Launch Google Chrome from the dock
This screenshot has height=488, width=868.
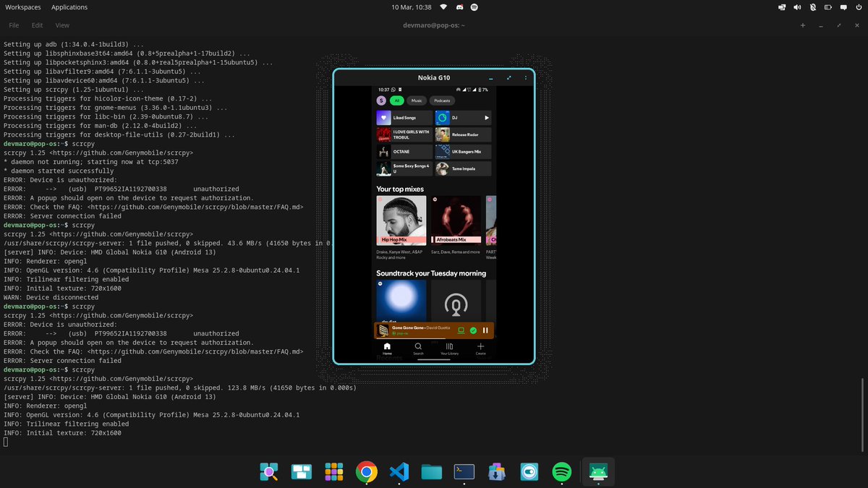point(366,472)
